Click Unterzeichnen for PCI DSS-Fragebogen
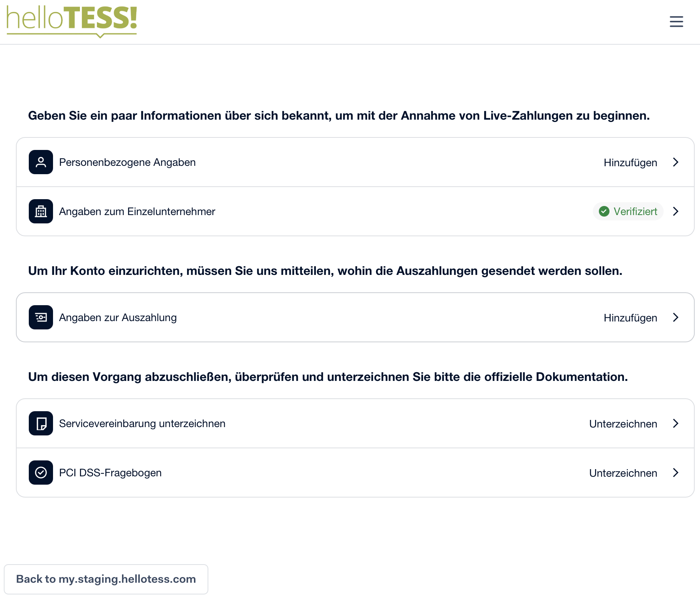Viewport: 700px width, 599px height. (623, 473)
